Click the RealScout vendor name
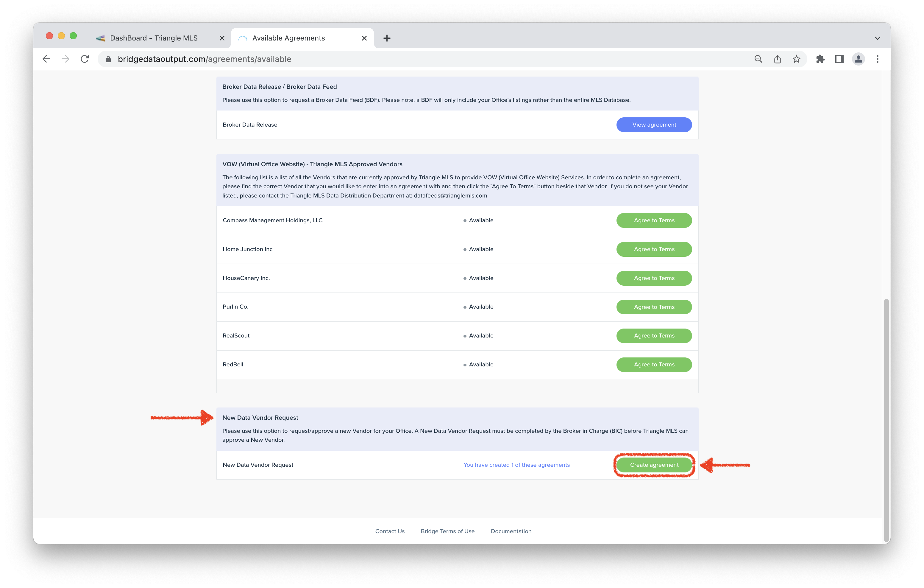The height and width of the screenshot is (588, 924). 236,336
